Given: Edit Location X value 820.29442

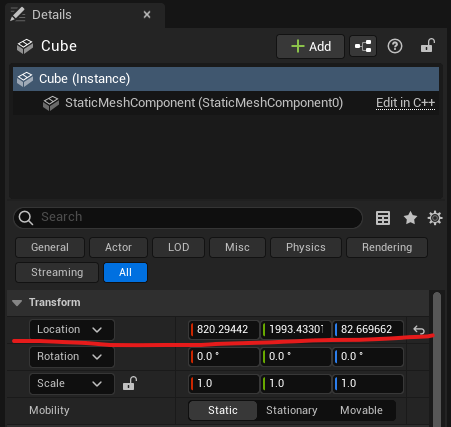Looking at the screenshot, I should pos(224,330).
